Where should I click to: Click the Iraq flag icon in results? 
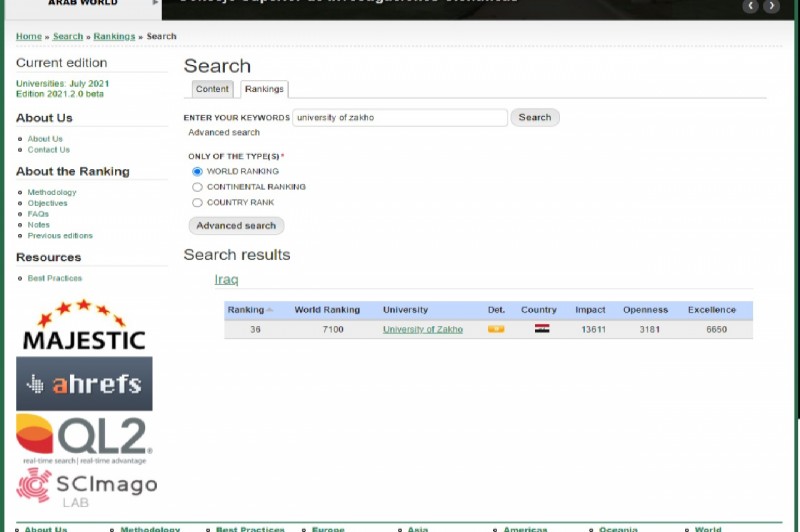click(541, 329)
